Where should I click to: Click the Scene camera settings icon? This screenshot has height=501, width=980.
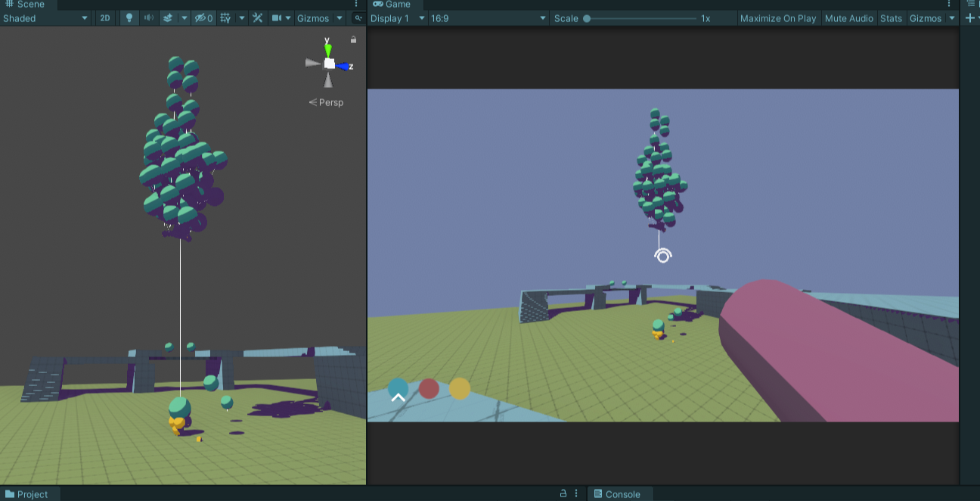click(277, 18)
